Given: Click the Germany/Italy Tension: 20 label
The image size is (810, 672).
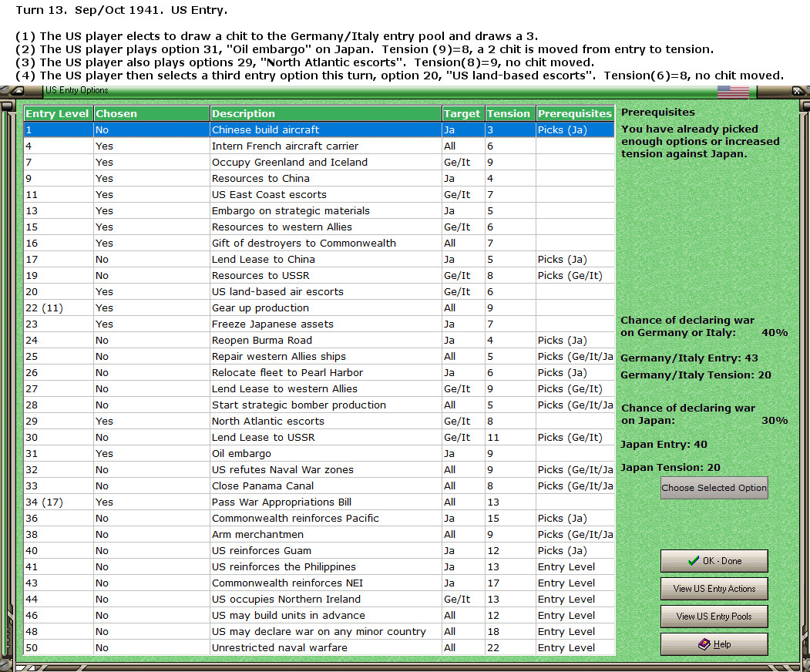Looking at the screenshot, I should (696, 375).
